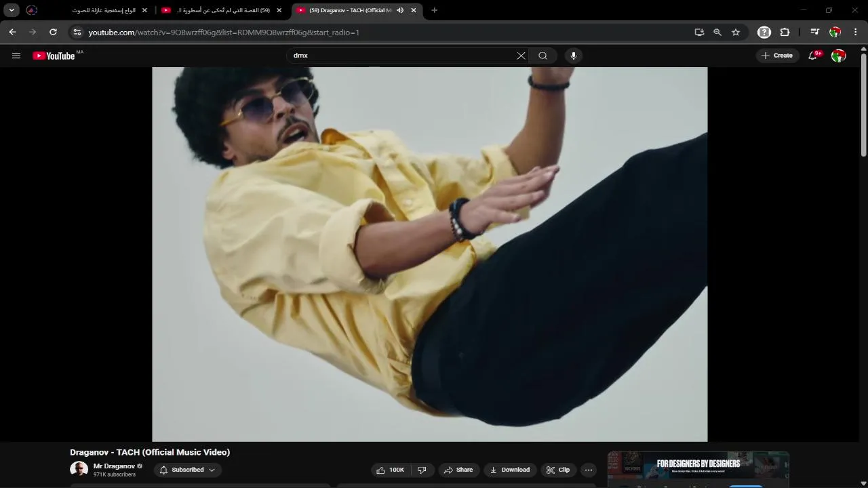Bookmark this page with the star
Viewport: 868px width, 488px height.
tap(736, 32)
